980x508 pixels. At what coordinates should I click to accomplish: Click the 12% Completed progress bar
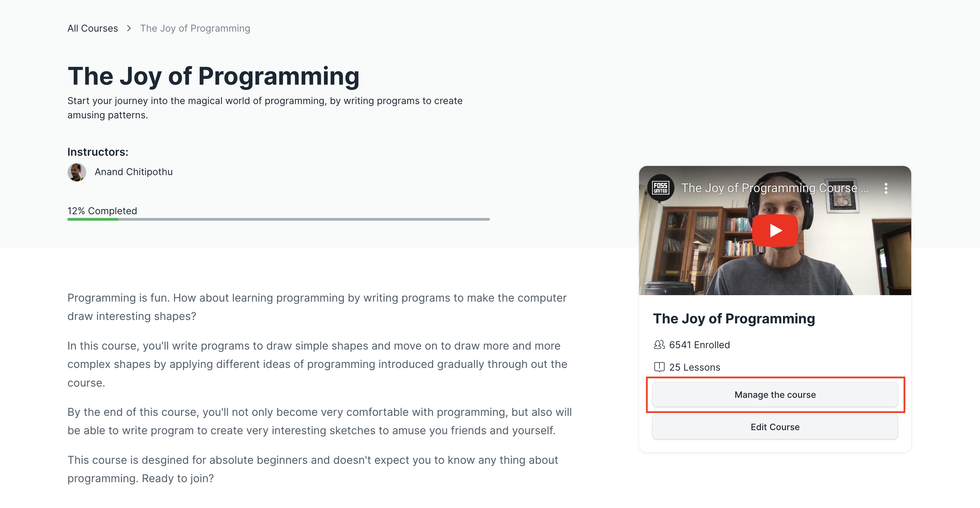[278, 219]
